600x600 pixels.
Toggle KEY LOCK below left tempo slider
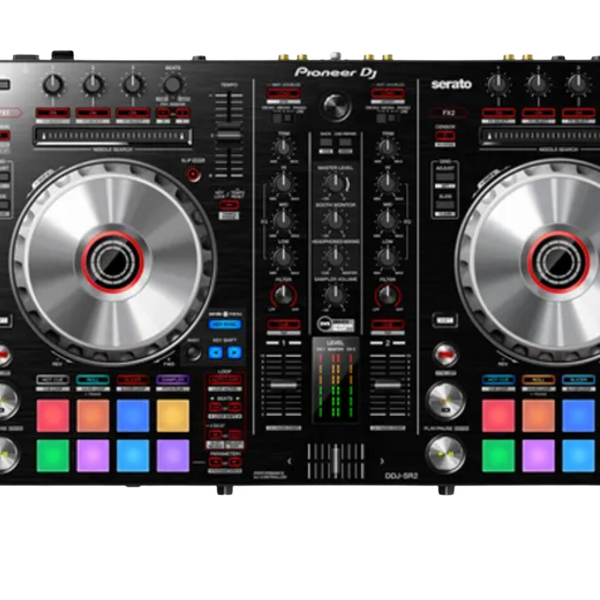pyautogui.click(x=229, y=205)
